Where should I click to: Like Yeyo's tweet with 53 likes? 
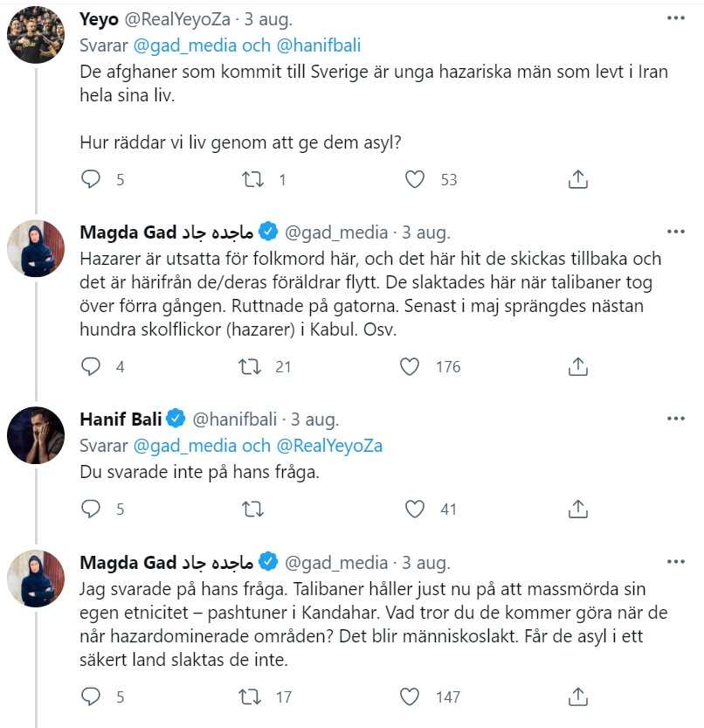pyautogui.click(x=416, y=179)
